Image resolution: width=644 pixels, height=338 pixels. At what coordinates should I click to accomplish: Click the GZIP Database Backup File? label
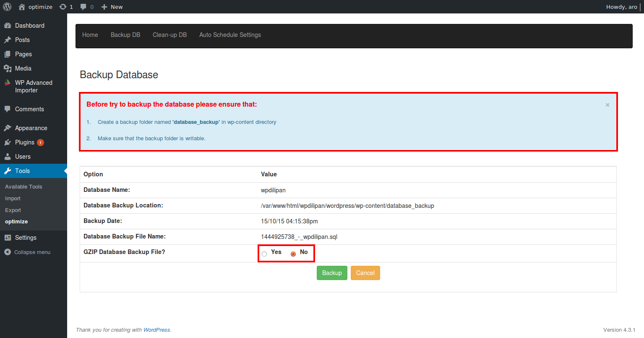coord(124,252)
